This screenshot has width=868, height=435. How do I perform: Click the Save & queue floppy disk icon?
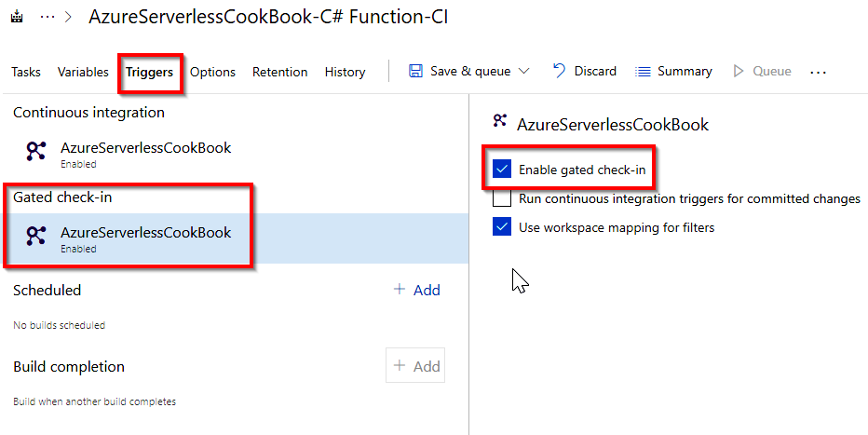[416, 72]
